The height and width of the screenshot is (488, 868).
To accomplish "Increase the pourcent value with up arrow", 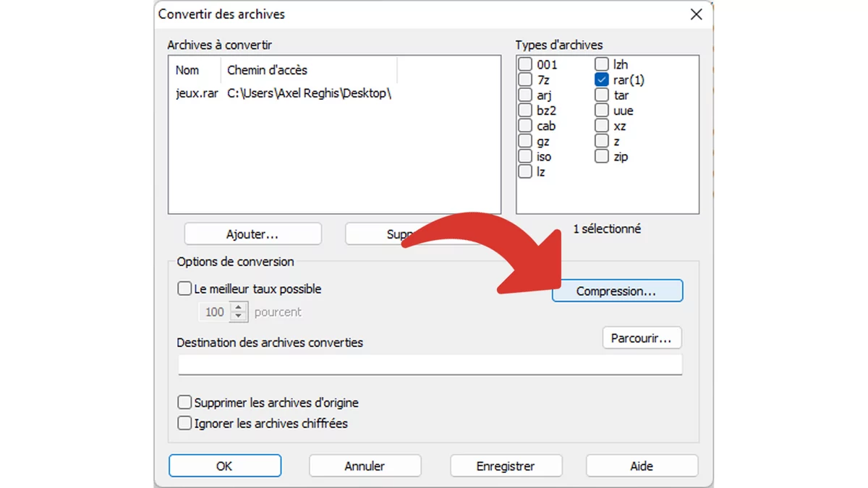I will coord(239,308).
